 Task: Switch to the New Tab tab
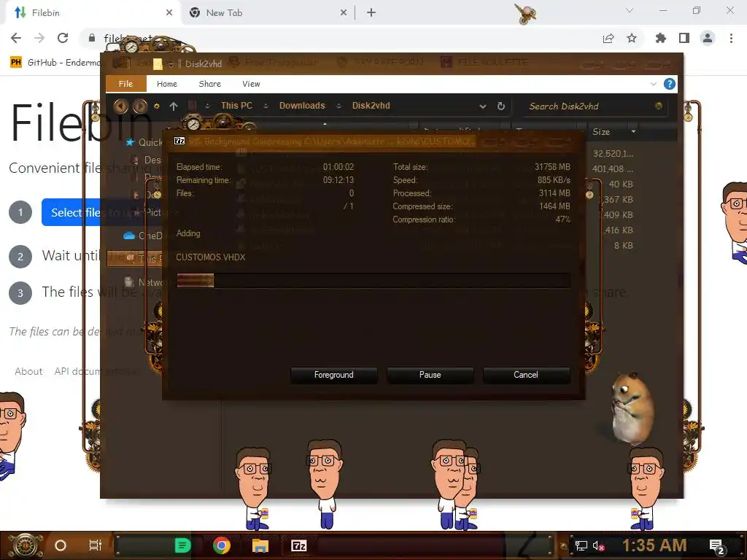[267, 13]
